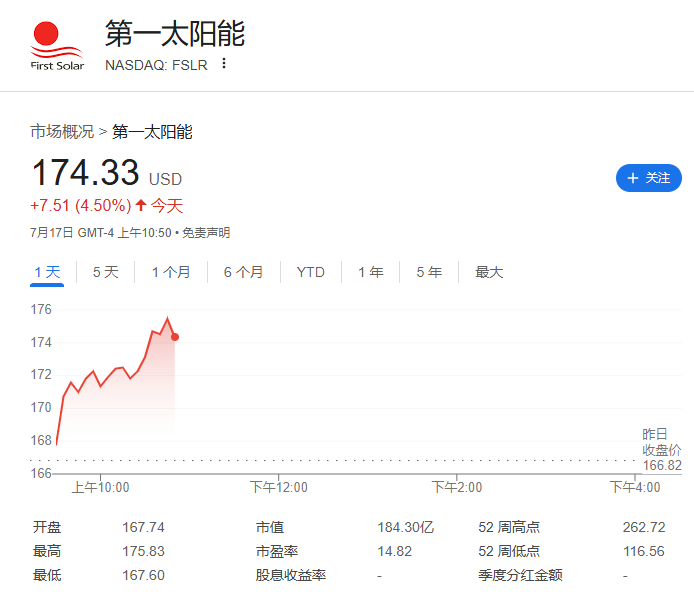Open the 免责声明 disclaimer link
This screenshot has width=694, height=600.
pos(206,233)
